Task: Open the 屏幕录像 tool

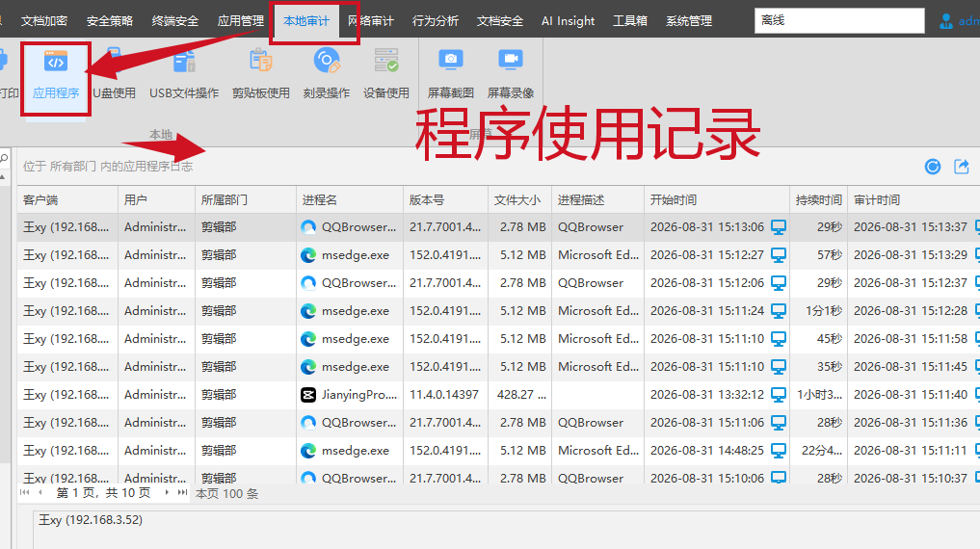Action: click(511, 76)
